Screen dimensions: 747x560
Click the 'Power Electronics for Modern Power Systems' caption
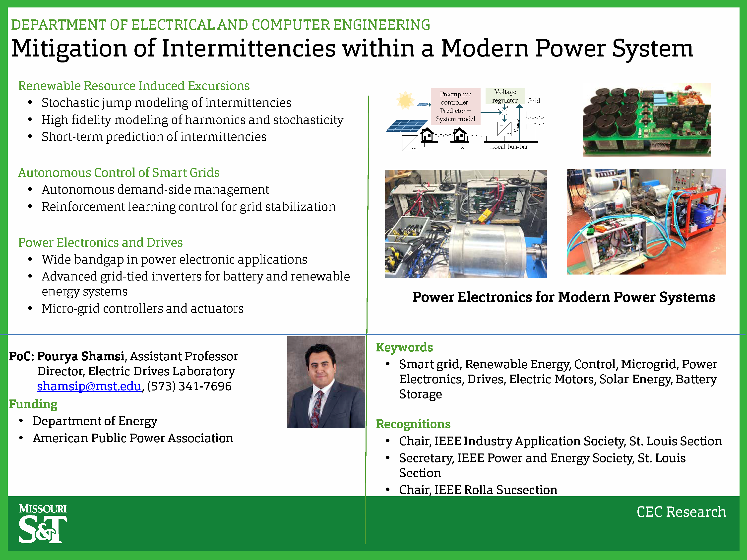564,297
